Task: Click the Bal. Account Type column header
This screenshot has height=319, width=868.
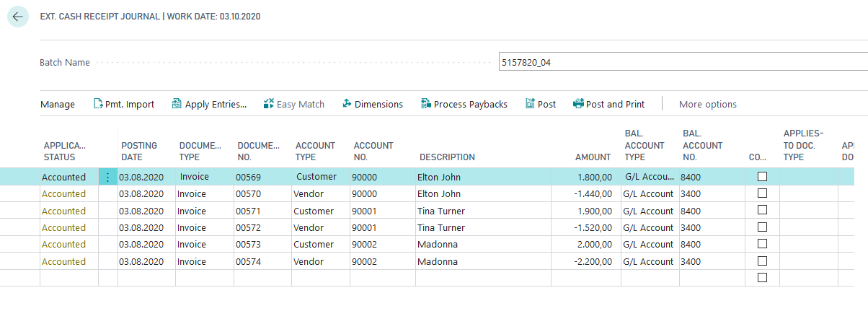Action: (x=645, y=145)
